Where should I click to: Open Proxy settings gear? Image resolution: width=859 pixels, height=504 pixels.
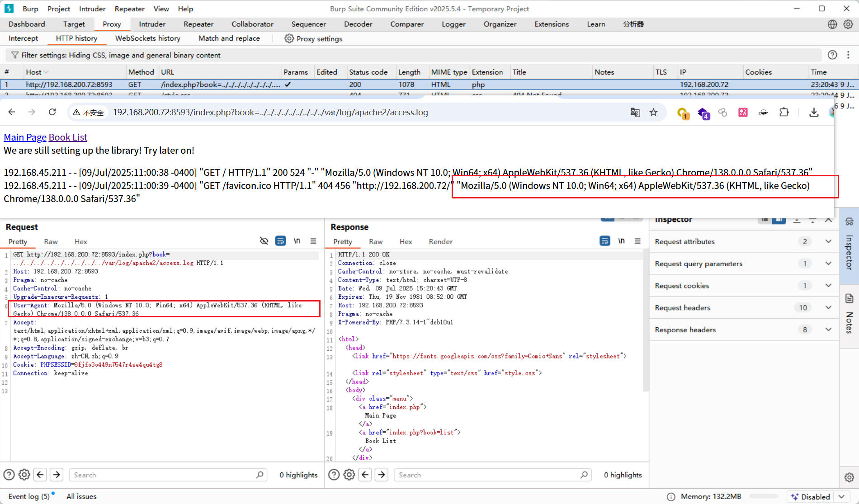click(x=289, y=38)
